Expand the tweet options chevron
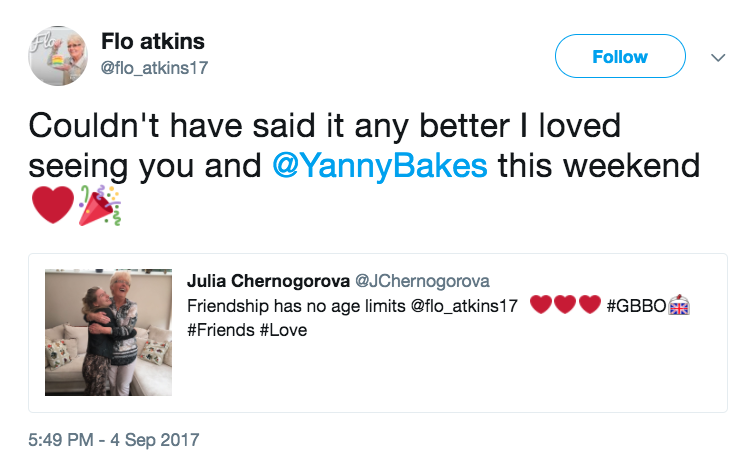 coord(717,58)
